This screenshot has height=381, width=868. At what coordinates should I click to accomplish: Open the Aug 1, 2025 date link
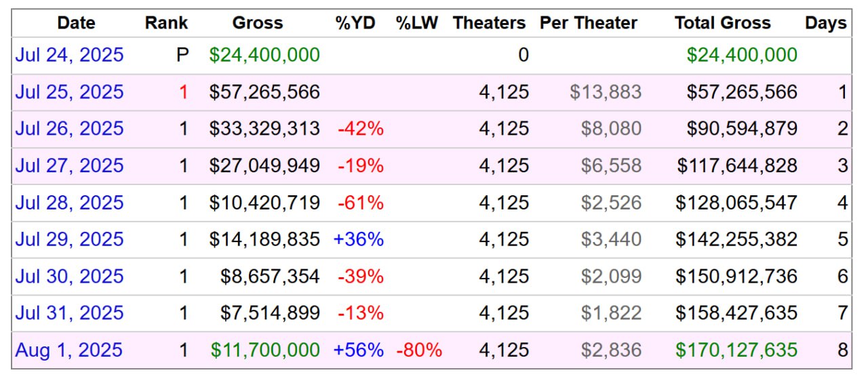pos(68,350)
